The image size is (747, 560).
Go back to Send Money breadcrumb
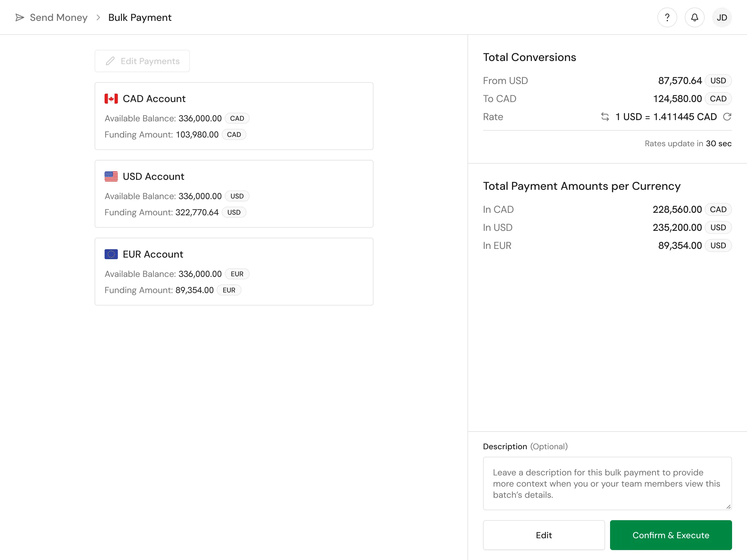[59, 17]
